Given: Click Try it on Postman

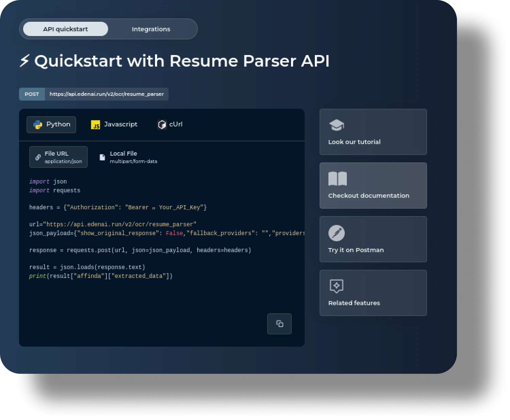Looking at the screenshot, I should click(373, 239).
